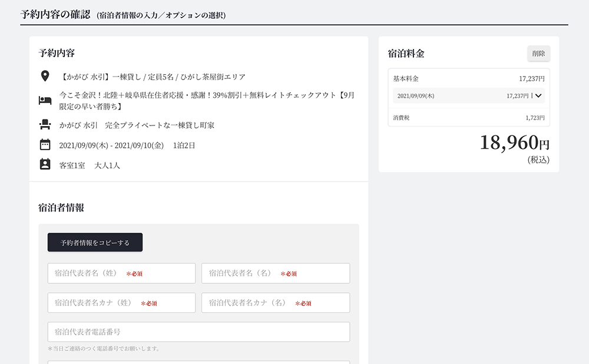Focus the 宿泊代表者名カナ(姓) field

[x=122, y=303]
